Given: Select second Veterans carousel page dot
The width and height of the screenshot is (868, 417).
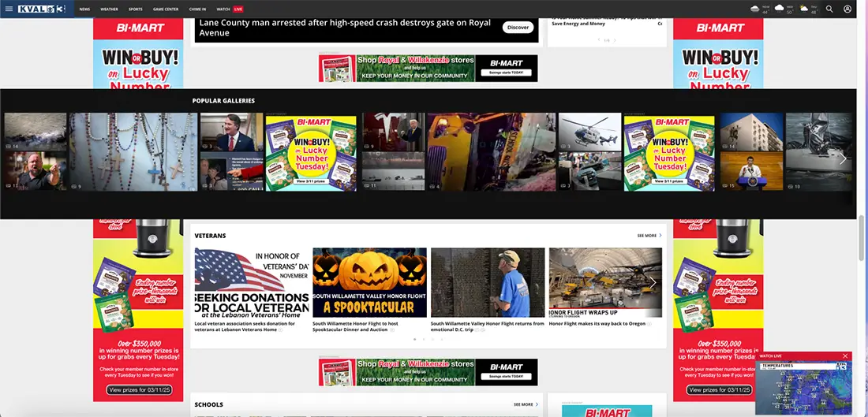Looking at the screenshot, I should click(424, 339).
